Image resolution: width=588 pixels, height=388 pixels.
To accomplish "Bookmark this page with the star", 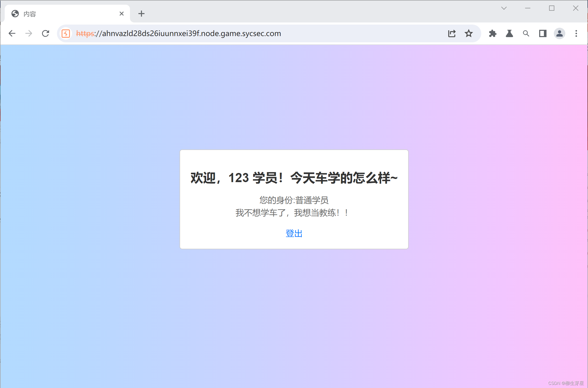I will tap(469, 33).
